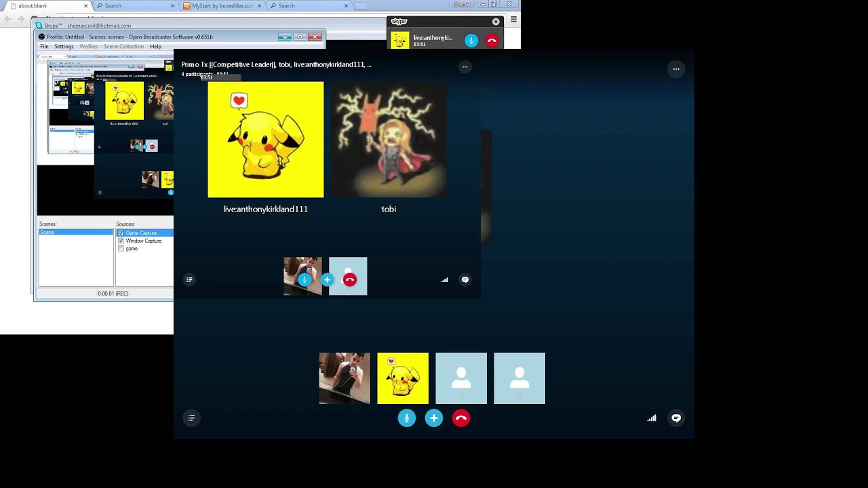Close the about:blank tab
This screenshot has height=488, width=868.
point(86,5)
